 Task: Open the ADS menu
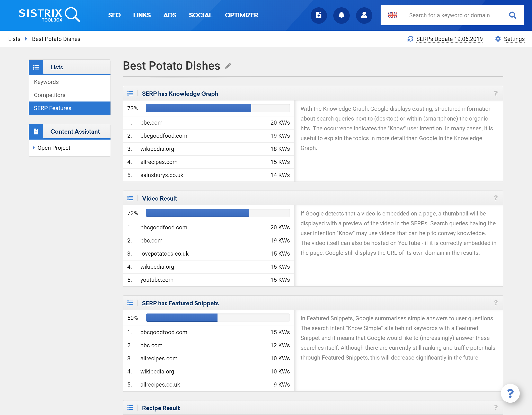click(x=170, y=15)
